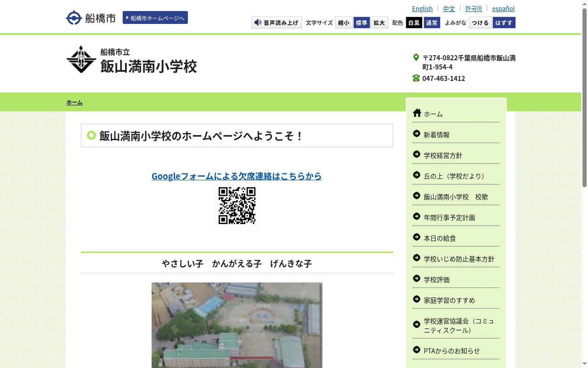Image resolution: width=588 pixels, height=368 pixels.
Task: Switch language to 한국어
Action: coord(474,8)
